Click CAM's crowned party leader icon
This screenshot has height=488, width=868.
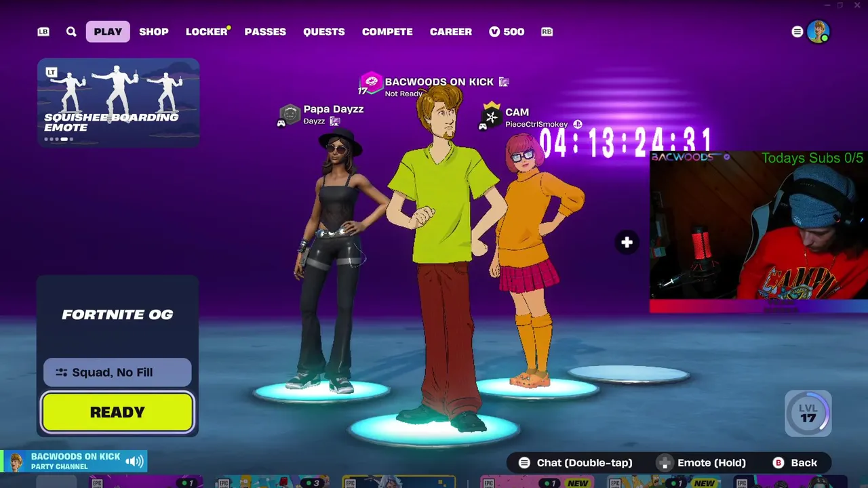[492, 116]
